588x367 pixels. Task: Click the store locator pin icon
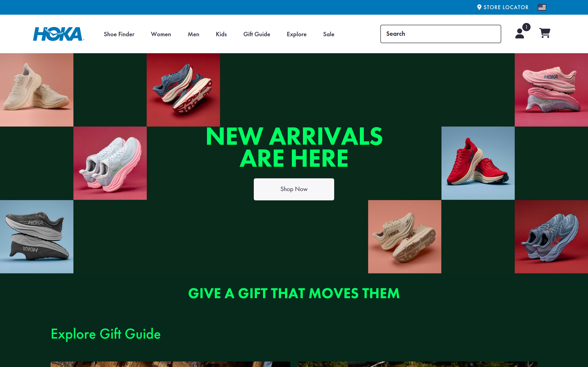tap(479, 7)
